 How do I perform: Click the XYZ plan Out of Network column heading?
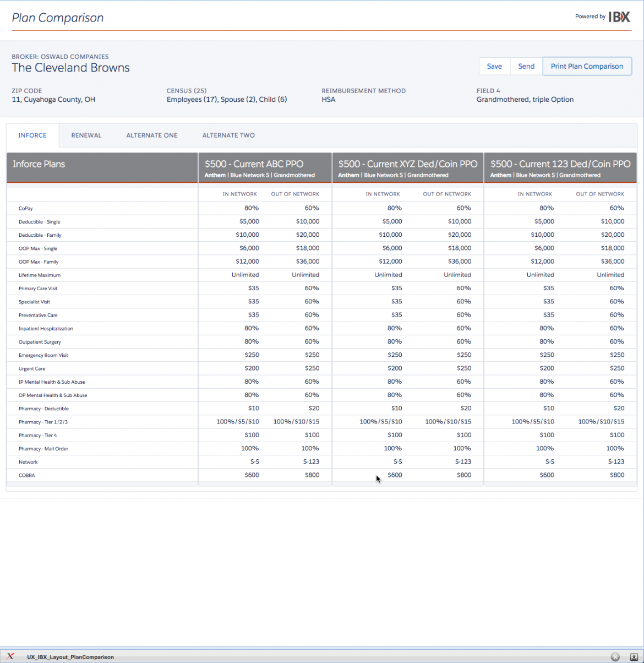click(447, 194)
